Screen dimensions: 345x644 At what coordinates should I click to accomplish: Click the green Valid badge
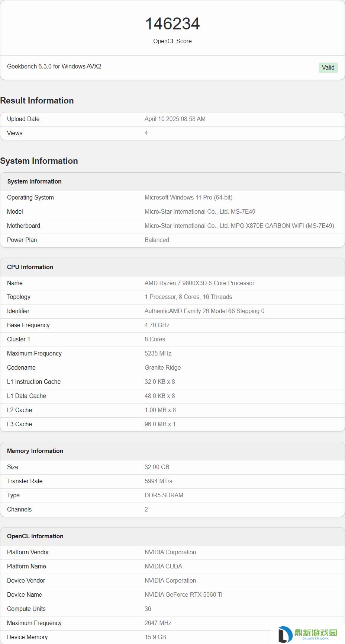click(328, 67)
